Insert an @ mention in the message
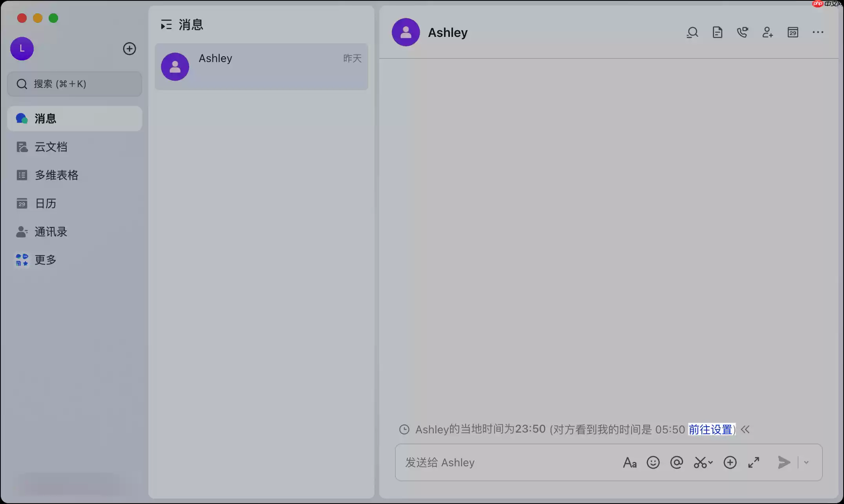 (676, 462)
